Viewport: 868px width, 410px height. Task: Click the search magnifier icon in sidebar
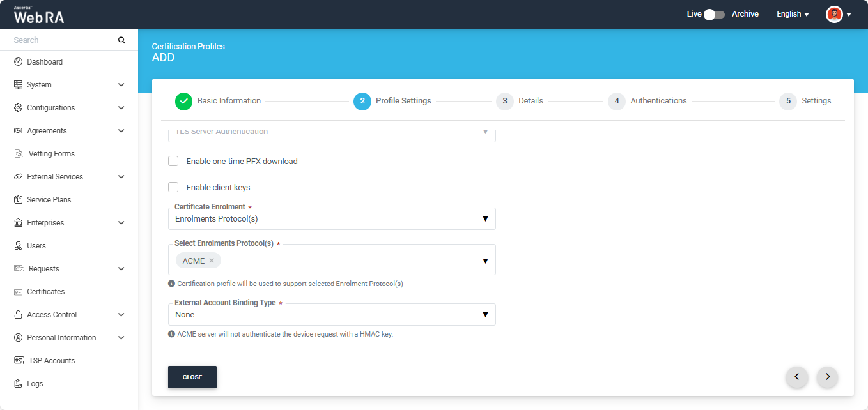click(x=121, y=40)
